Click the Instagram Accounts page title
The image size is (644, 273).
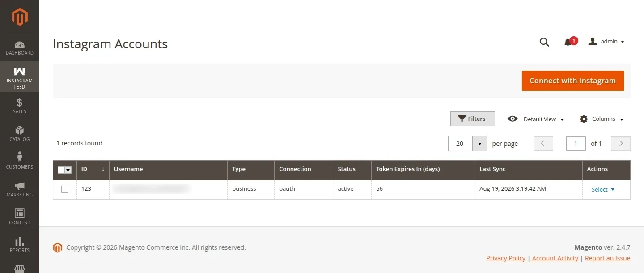click(110, 44)
